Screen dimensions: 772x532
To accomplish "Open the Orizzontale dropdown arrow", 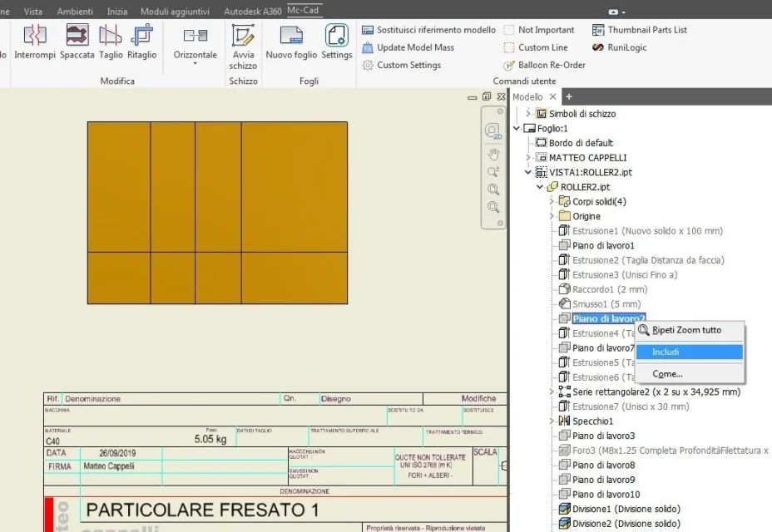I will (x=195, y=63).
